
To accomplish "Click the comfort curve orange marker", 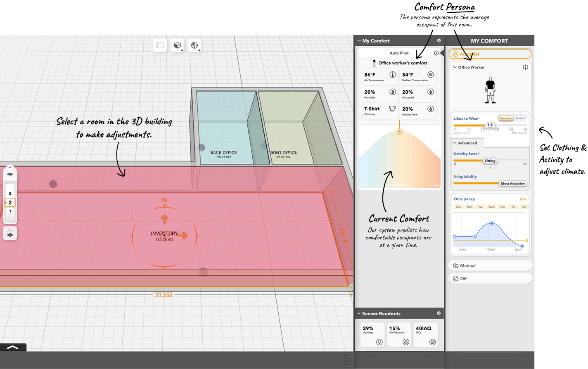I will pyautogui.click(x=399, y=131).
